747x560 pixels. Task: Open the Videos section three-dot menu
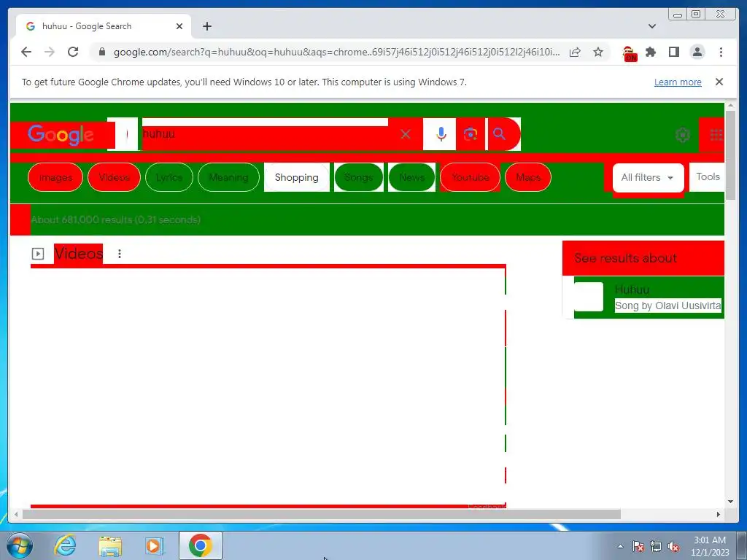coord(120,254)
